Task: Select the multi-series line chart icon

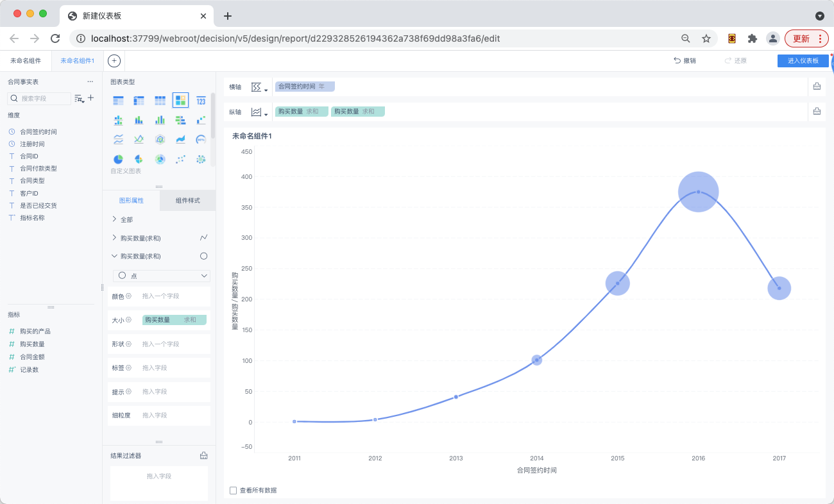Action: tap(139, 139)
